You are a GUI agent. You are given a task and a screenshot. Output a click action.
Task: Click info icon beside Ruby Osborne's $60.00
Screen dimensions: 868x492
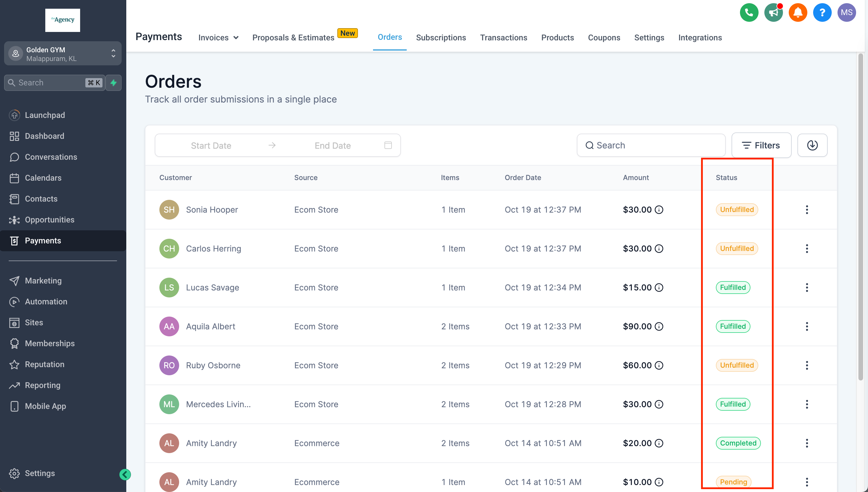pos(659,365)
